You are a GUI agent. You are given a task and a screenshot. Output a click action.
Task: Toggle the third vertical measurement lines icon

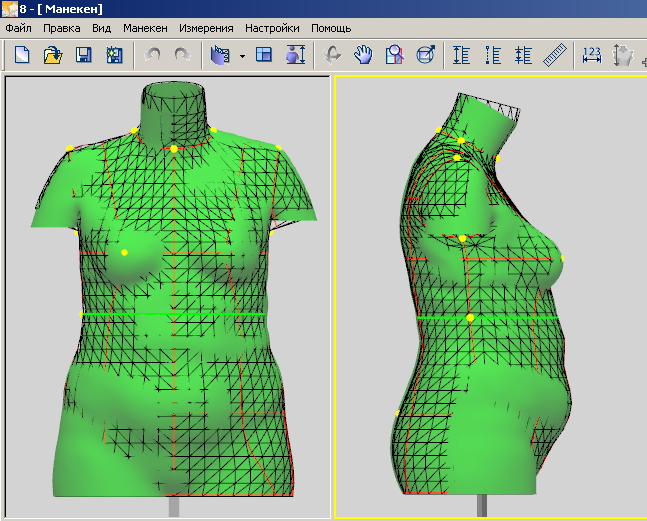523,55
